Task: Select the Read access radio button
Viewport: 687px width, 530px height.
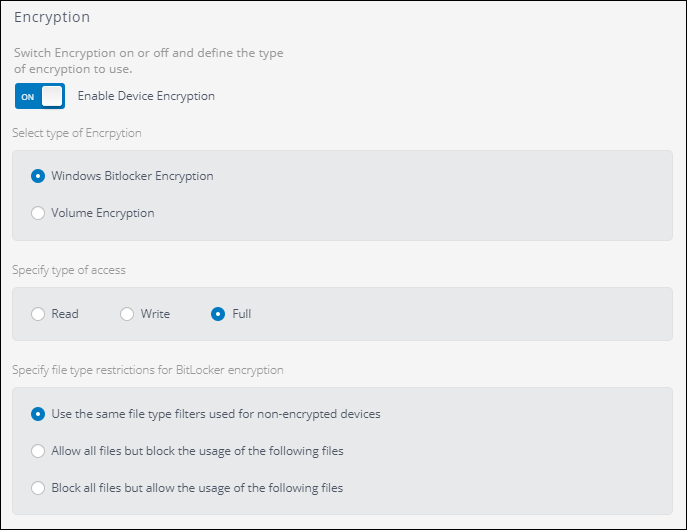Action: click(x=38, y=314)
